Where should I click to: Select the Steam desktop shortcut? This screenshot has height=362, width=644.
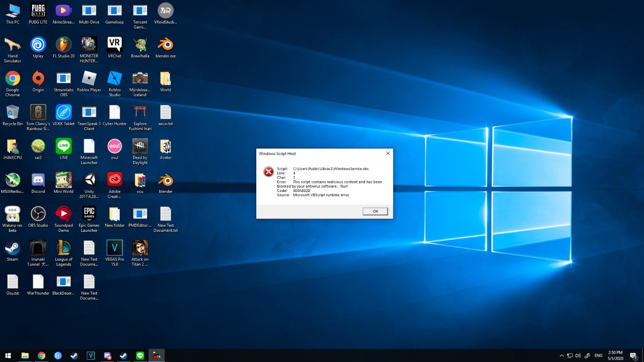coord(12,251)
